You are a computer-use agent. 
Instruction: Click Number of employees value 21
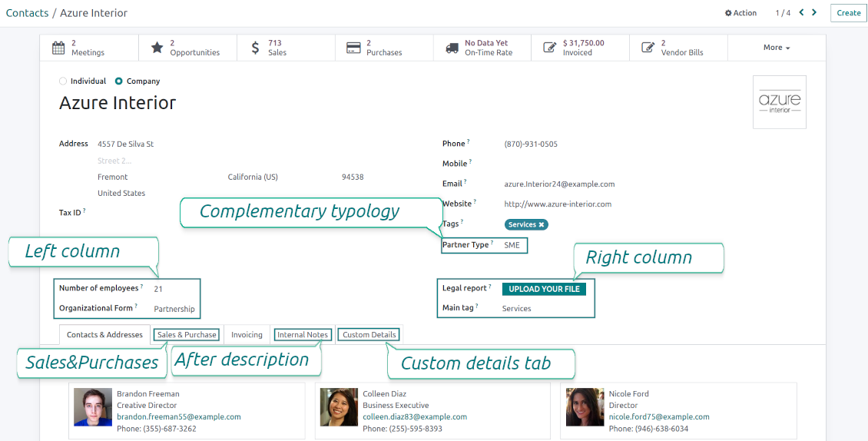point(158,289)
